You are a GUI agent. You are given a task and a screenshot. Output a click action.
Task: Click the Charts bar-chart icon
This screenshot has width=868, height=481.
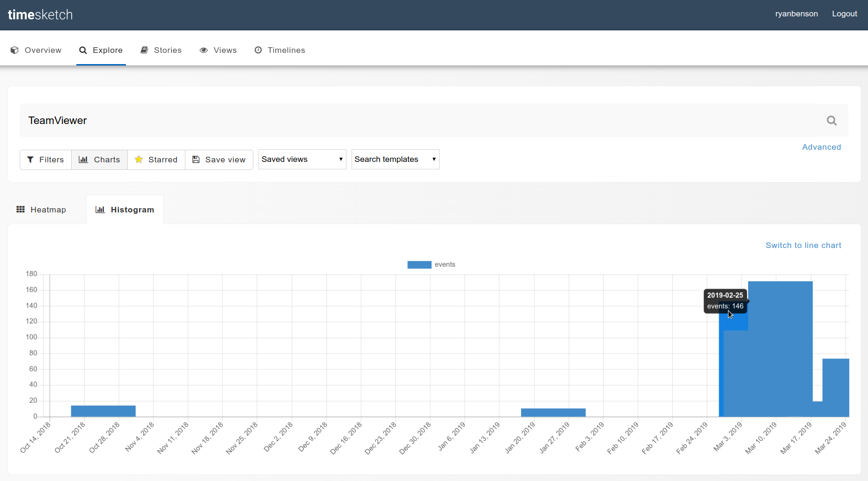coord(83,160)
